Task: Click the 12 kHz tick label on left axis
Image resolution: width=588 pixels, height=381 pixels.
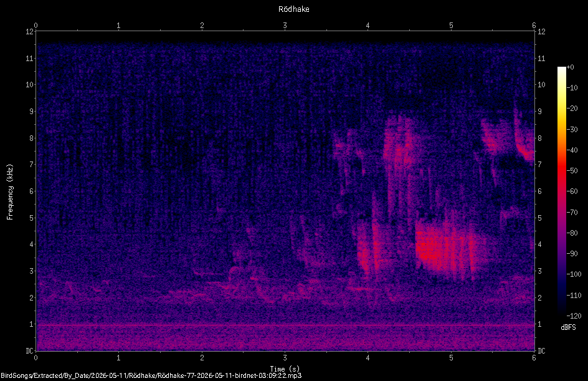Action: point(30,32)
